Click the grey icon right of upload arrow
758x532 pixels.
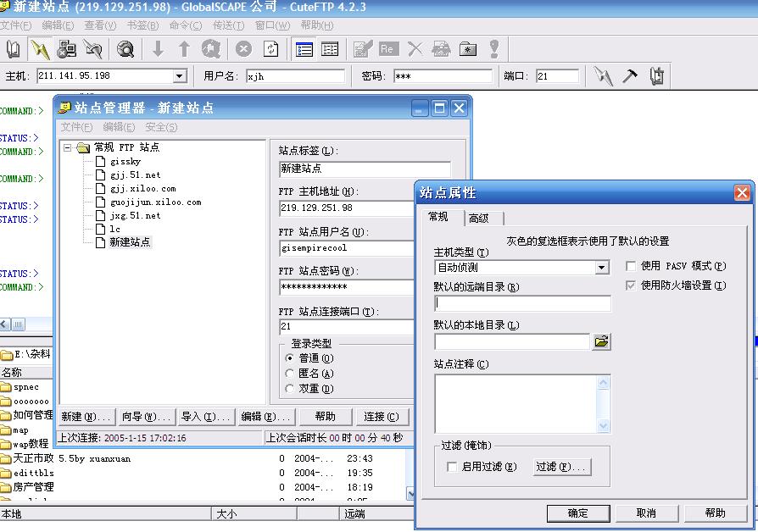[211, 49]
